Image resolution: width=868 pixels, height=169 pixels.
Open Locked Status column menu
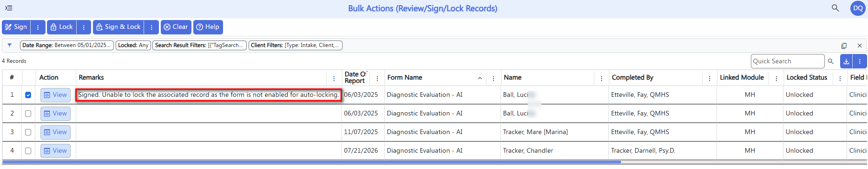coord(840,78)
